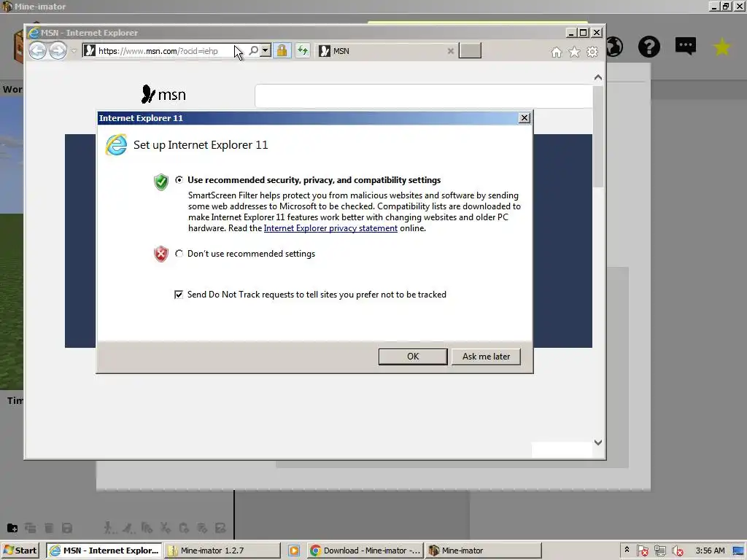This screenshot has height=560, width=747.
Task: Click the 3:56 AM clock
Action: 710,551
